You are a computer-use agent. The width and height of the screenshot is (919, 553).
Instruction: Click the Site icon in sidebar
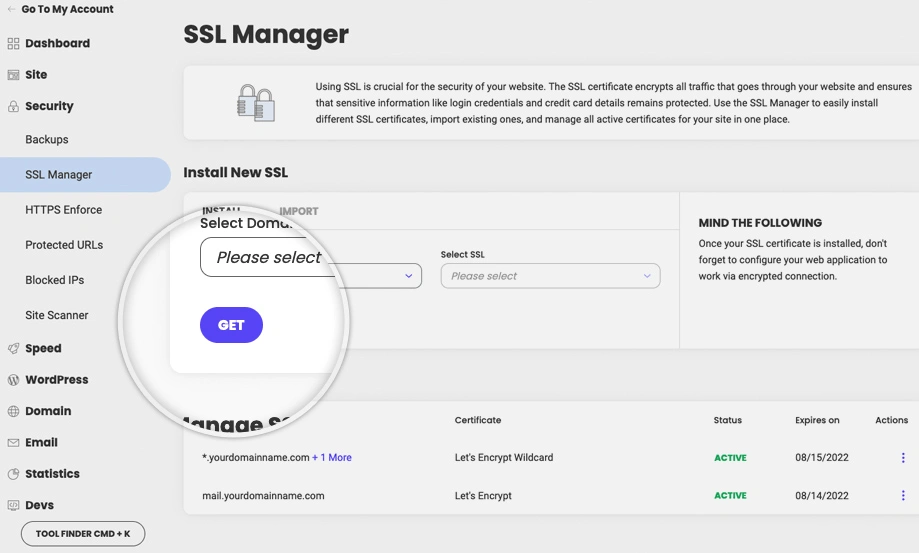click(13, 75)
